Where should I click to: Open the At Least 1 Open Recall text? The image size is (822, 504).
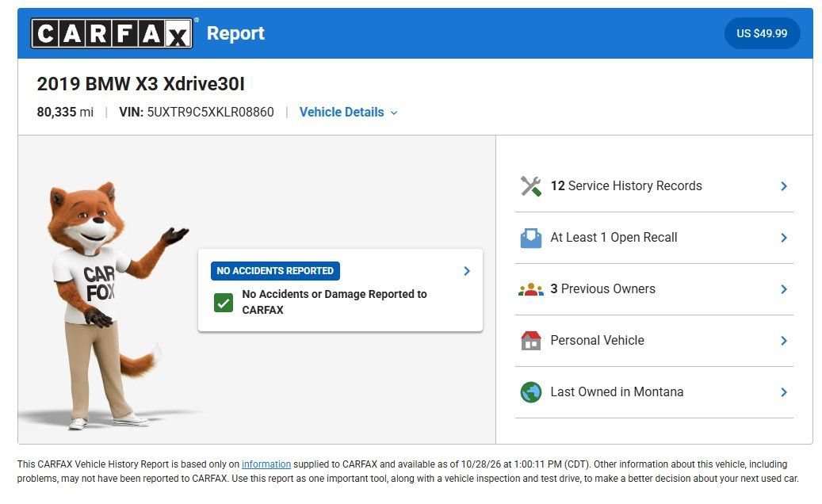click(x=614, y=238)
